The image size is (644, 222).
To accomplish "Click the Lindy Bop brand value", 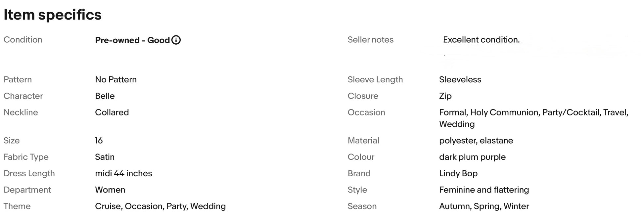I will [458, 173].
